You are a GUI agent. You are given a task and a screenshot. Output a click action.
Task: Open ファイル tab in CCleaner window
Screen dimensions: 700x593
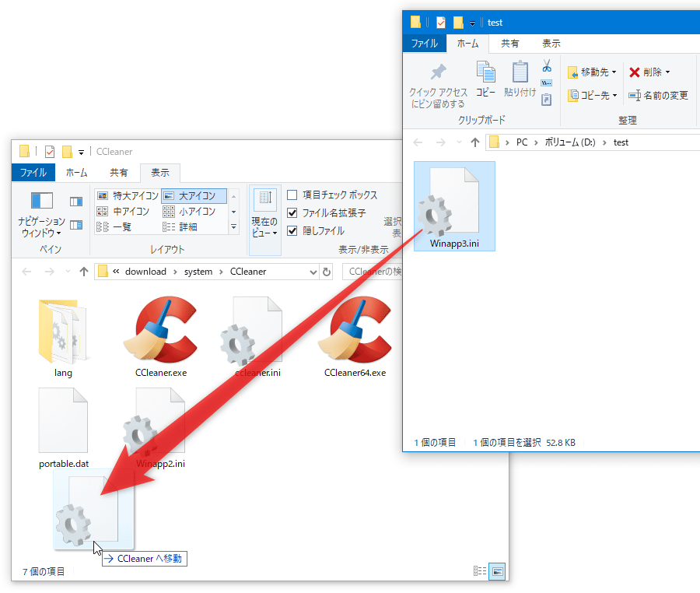click(x=33, y=172)
